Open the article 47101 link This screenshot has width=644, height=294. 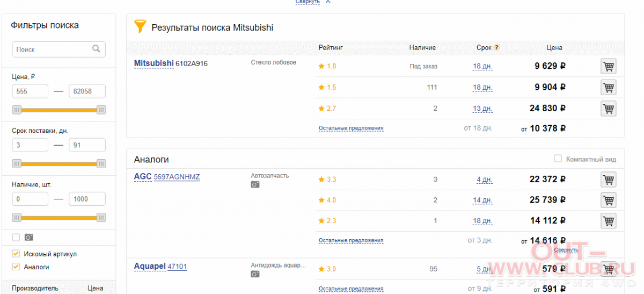(x=177, y=267)
